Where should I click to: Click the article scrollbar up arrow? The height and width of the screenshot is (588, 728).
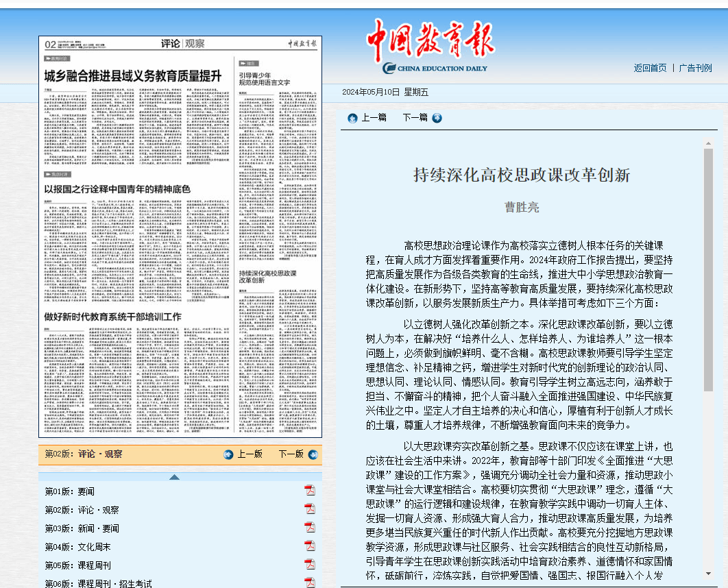[708, 143]
